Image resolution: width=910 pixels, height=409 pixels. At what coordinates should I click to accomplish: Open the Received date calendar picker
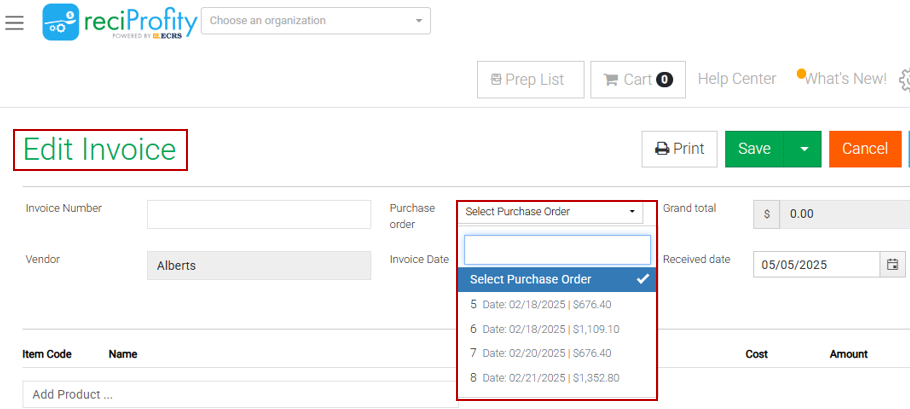(x=892, y=265)
